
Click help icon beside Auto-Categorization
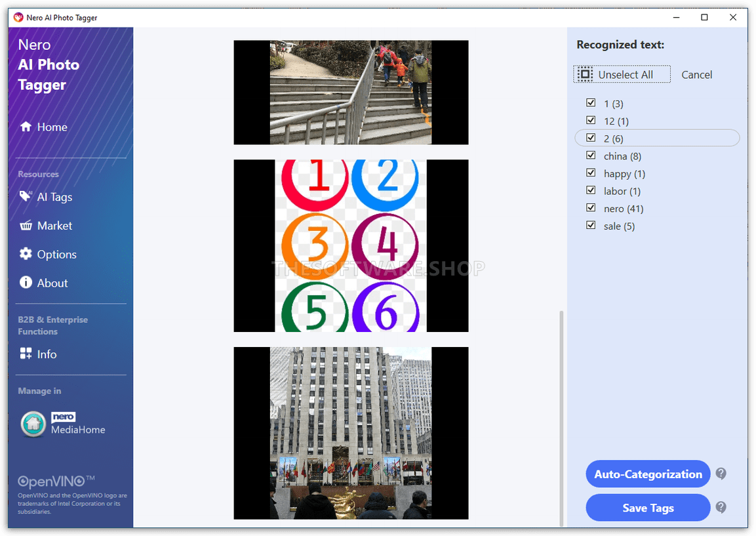coord(721,474)
